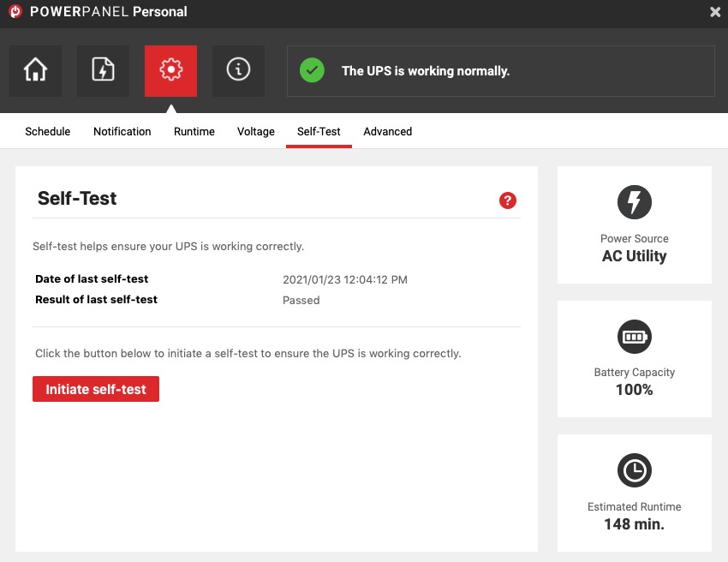Click 'AC Utility' power source value
This screenshot has width=728, height=562.
(634, 256)
